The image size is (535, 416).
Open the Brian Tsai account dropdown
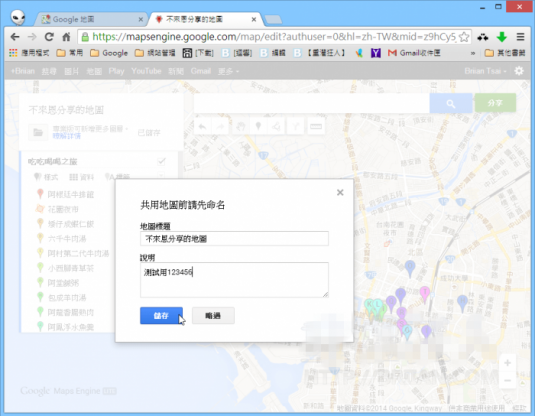click(485, 71)
